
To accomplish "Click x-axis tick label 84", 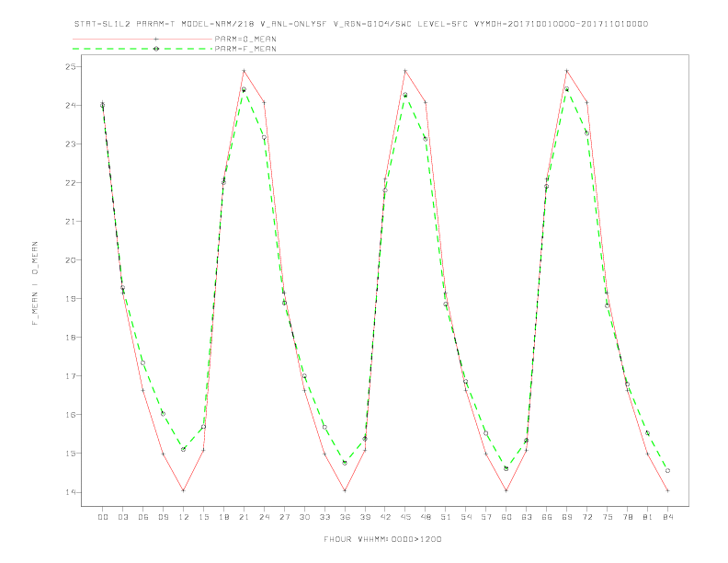I will click(x=667, y=517).
